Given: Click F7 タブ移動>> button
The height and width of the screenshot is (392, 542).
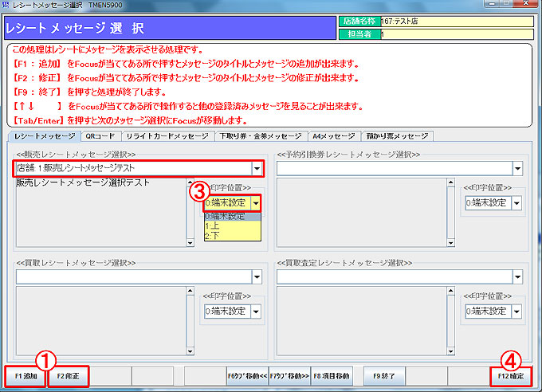Looking at the screenshot, I should tap(289, 376).
